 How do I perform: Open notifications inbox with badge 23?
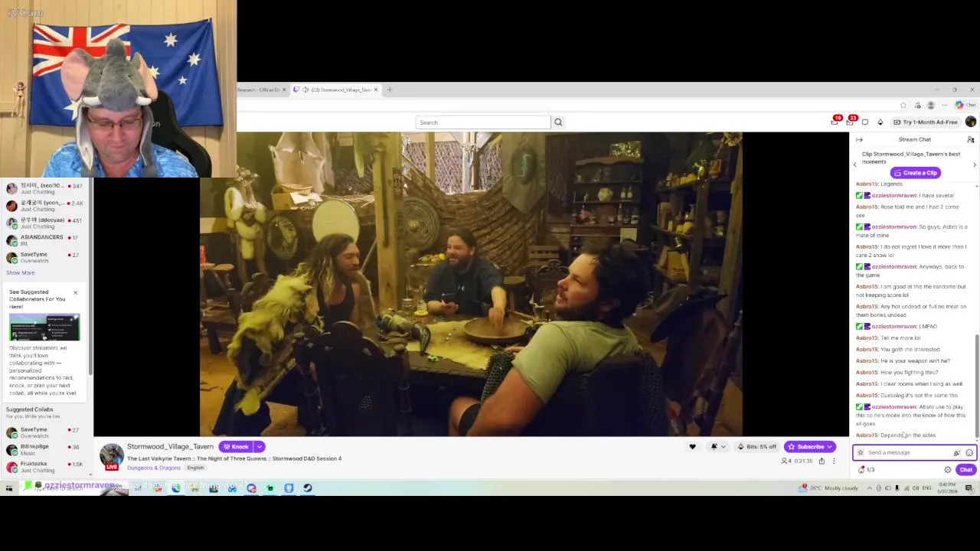(x=850, y=122)
